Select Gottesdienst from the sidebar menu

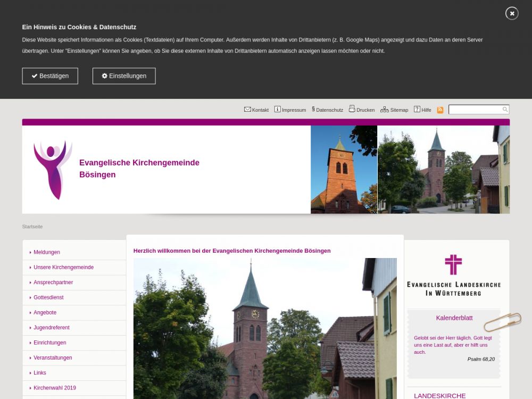[x=48, y=297]
